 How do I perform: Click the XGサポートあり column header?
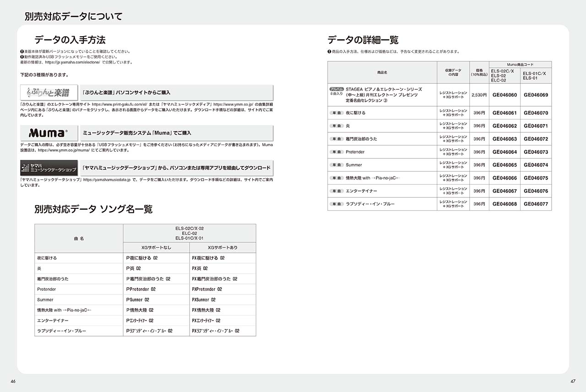(x=222, y=248)
